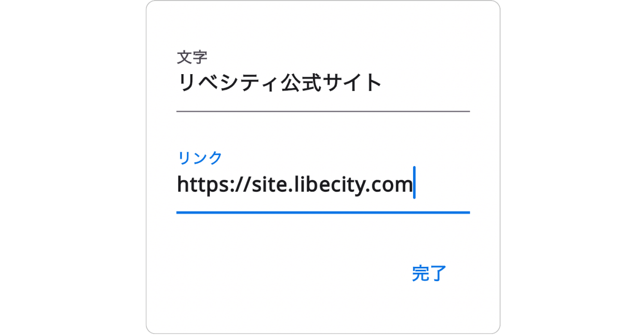Focus the 文字 text field
This screenshot has width=644, height=335.
coord(323,83)
